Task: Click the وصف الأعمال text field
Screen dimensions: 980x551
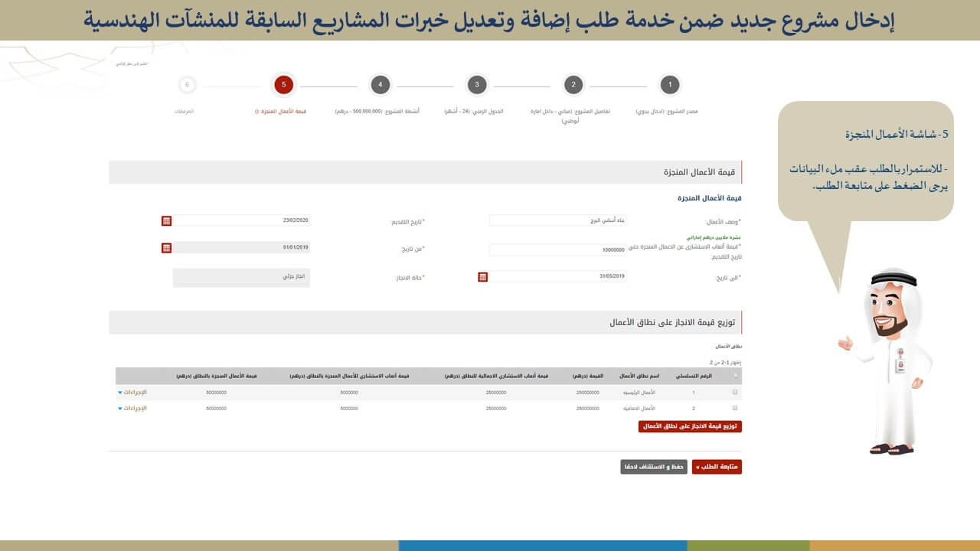Action: point(557,220)
